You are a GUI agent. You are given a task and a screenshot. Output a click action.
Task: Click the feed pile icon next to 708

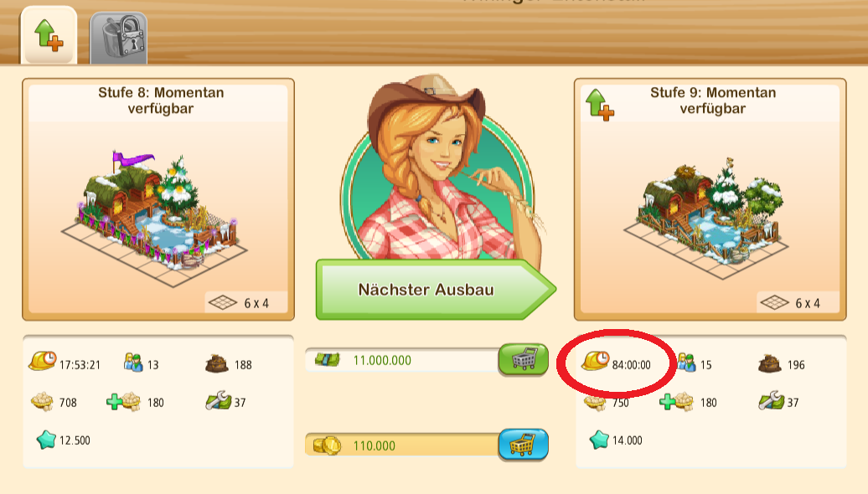(x=42, y=402)
